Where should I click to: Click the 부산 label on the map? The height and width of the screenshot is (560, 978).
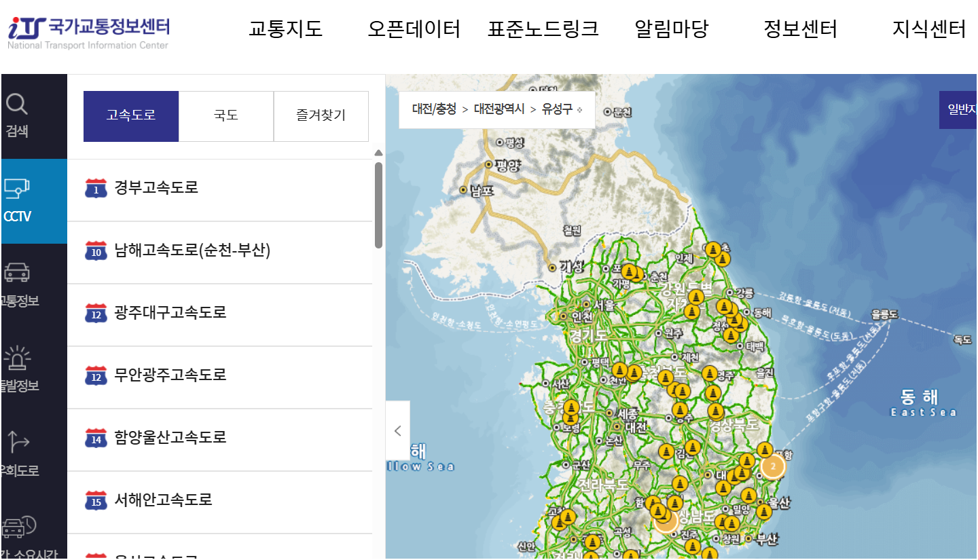point(766,540)
